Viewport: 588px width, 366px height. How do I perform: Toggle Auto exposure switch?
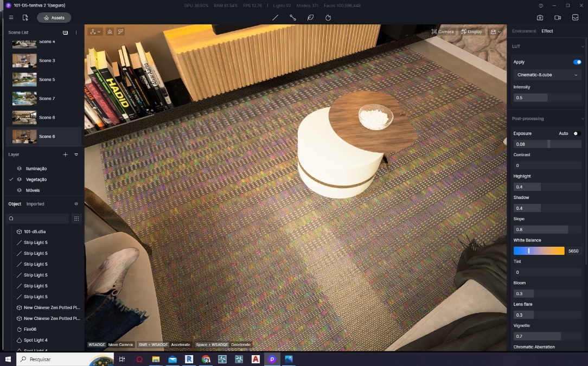(x=577, y=133)
